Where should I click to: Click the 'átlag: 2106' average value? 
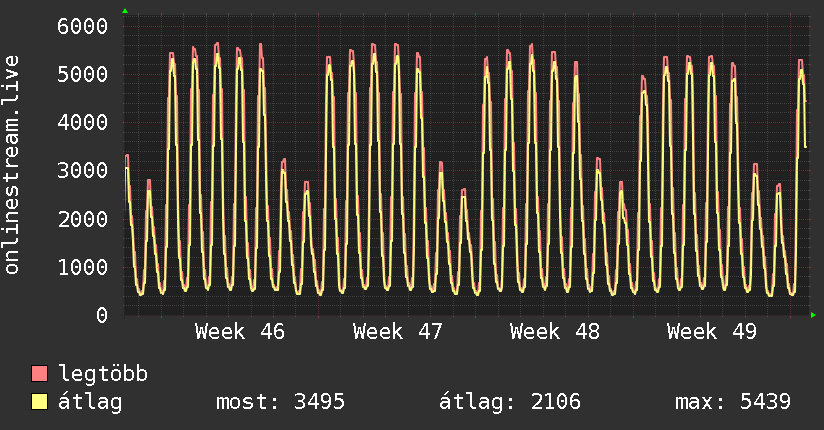pyautogui.click(x=510, y=402)
